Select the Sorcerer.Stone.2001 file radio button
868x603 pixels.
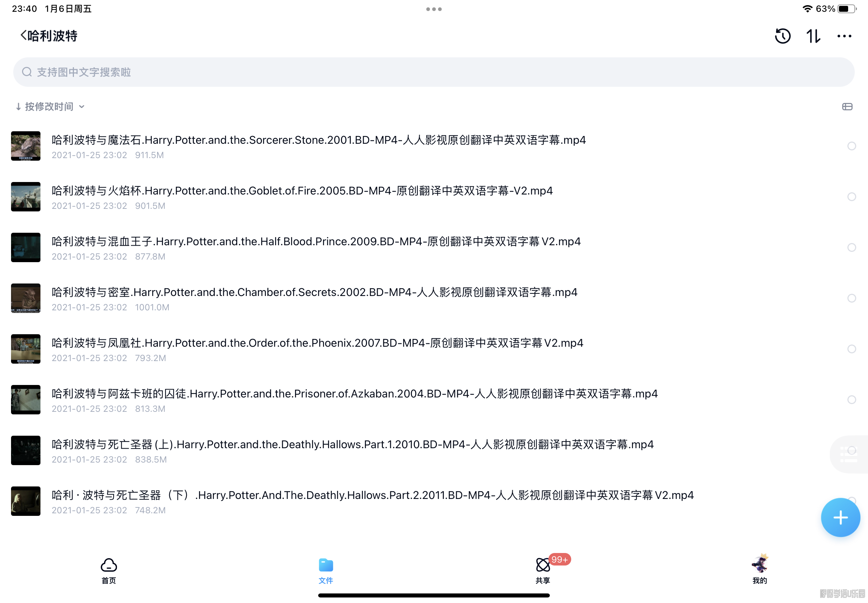(851, 146)
